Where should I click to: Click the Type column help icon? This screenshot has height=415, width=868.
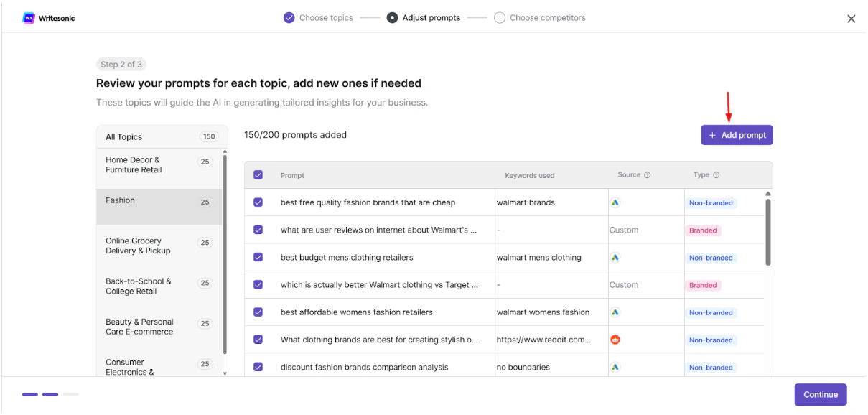point(717,175)
